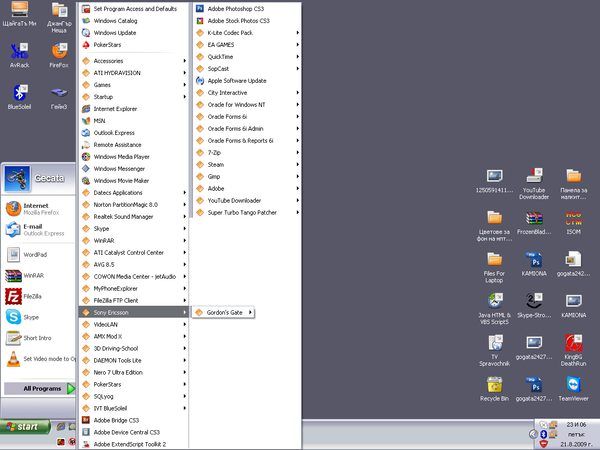Expand the SopCast submenu

pos(246,69)
